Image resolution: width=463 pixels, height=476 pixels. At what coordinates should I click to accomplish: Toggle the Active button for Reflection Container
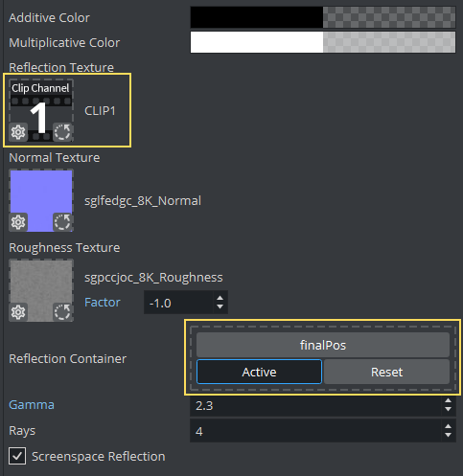(x=259, y=372)
